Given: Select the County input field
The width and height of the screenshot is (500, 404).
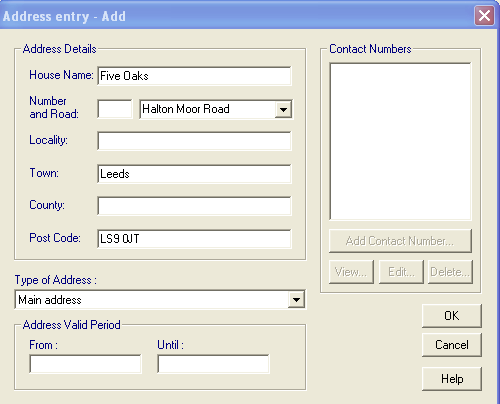Looking at the screenshot, I should (x=194, y=206).
